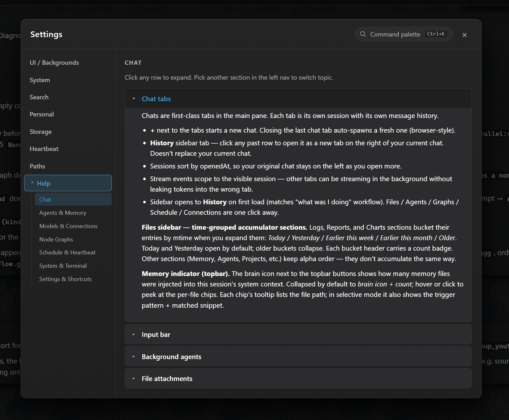Image resolution: width=509 pixels, height=420 pixels.
Task: Click the 'brain icon + count' italic text
Action: [385, 284]
